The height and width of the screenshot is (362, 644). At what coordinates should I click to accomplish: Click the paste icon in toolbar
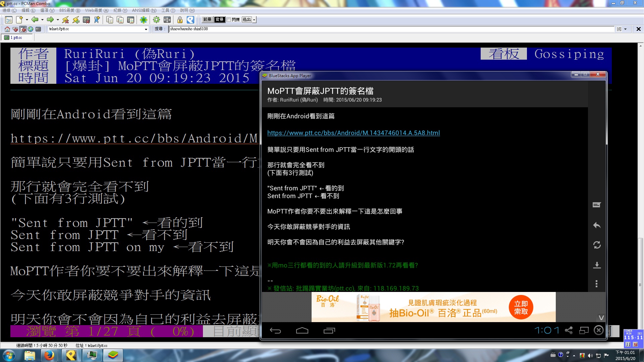coord(130,20)
